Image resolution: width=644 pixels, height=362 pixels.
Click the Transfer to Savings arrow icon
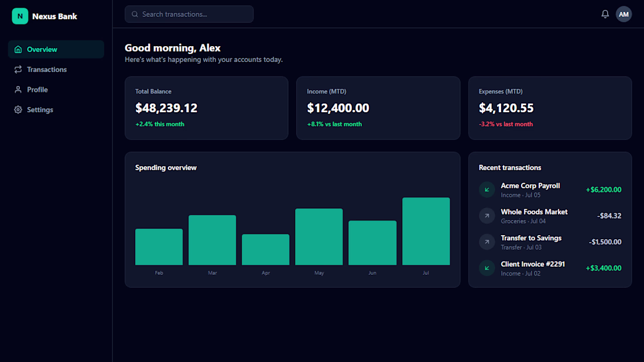(487, 242)
